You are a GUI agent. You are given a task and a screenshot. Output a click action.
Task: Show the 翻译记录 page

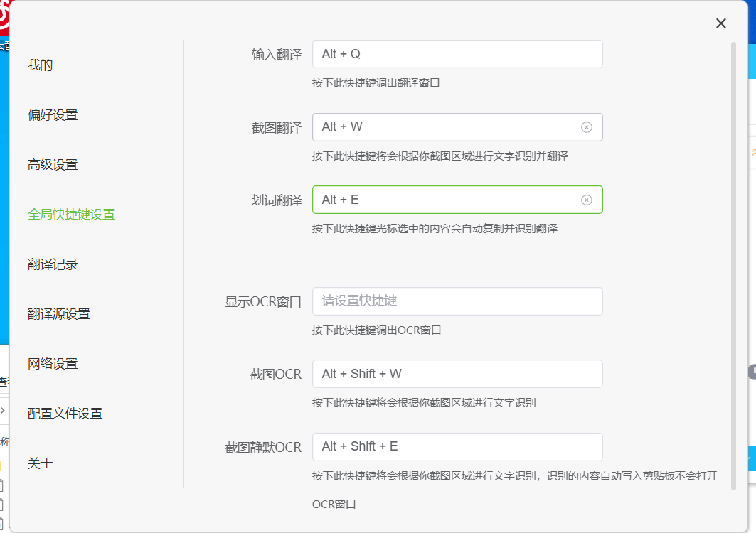point(53,264)
